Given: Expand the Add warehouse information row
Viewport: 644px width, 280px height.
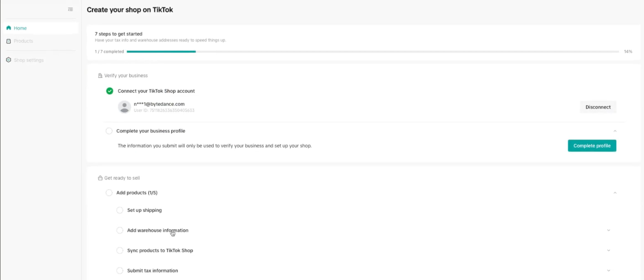Looking at the screenshot, I should click(608, 230).
